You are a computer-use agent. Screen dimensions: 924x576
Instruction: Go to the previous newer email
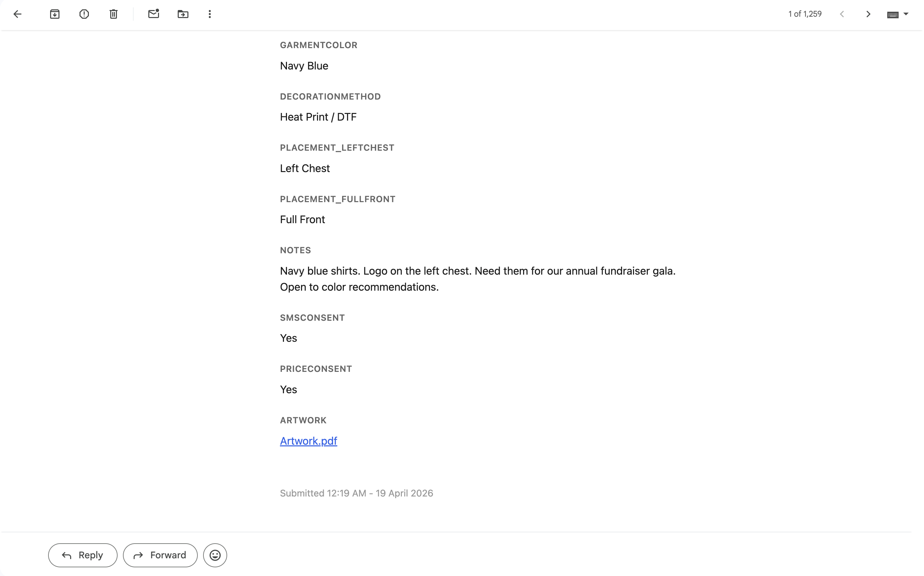click(x=842, y=14)
